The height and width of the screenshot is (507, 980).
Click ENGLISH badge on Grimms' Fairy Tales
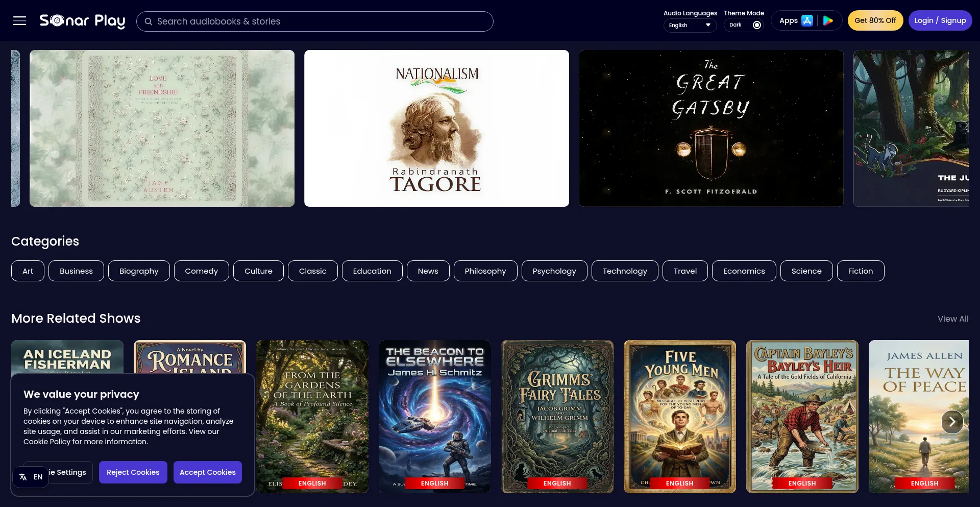click(557, 483)
